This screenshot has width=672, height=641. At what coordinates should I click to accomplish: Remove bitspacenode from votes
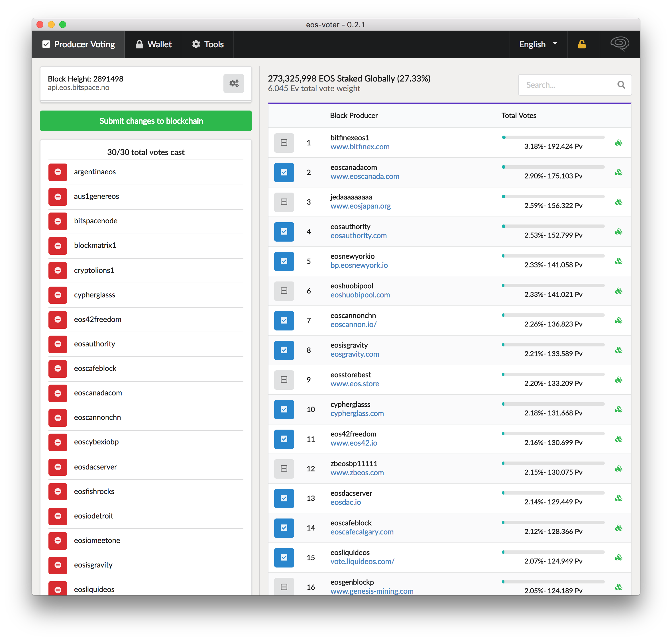(58, 221)
